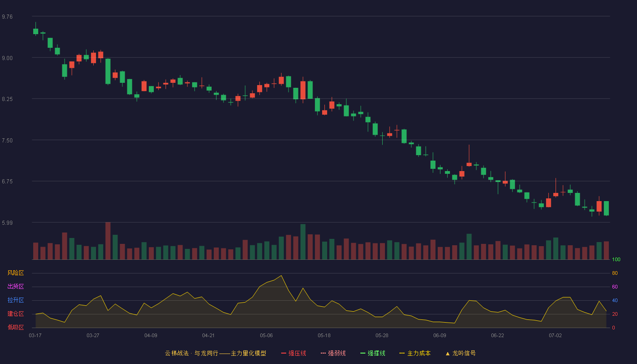Click the 风险区 zone label

(x=15, y=273)
